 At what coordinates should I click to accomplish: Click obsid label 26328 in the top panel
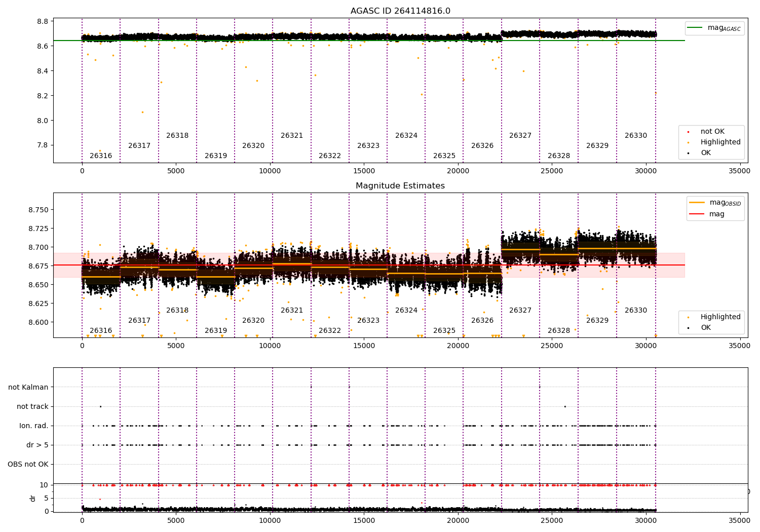coord(559,156)
